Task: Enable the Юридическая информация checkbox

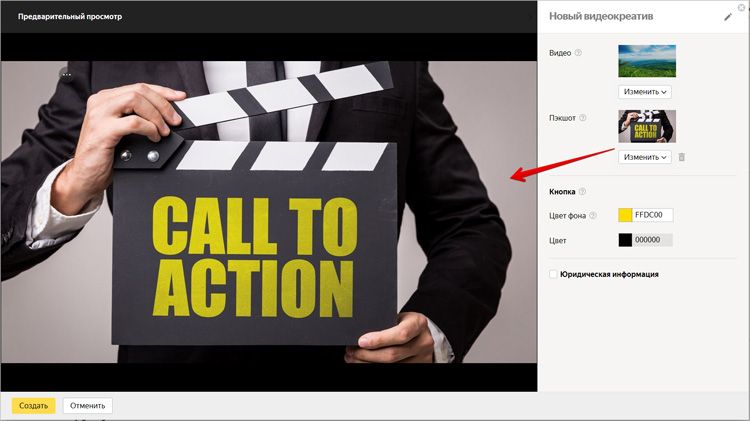Action: pyautogui.click(x=554, y=274)
